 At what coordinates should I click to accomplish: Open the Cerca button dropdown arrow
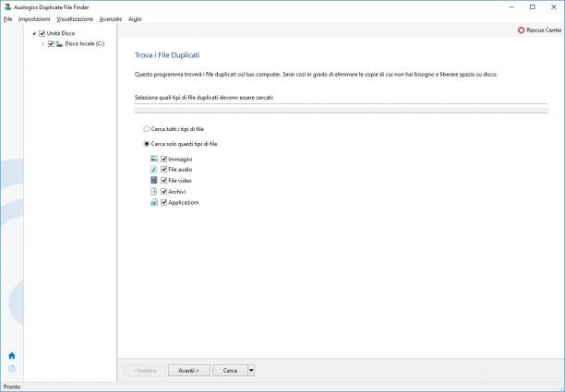251,370
